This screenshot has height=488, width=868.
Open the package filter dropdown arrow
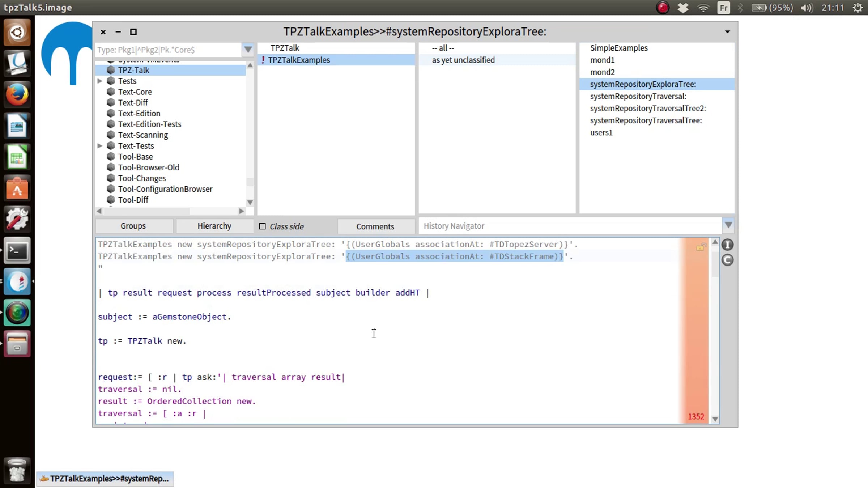248,50
